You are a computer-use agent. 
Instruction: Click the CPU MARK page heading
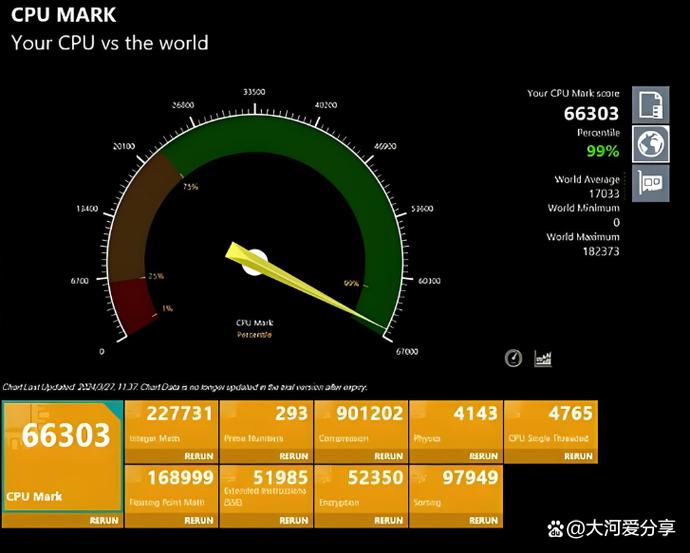[63, 15]
